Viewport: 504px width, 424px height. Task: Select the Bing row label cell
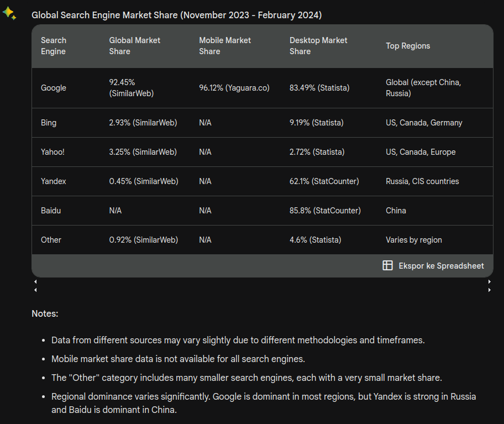coord(49,123)
